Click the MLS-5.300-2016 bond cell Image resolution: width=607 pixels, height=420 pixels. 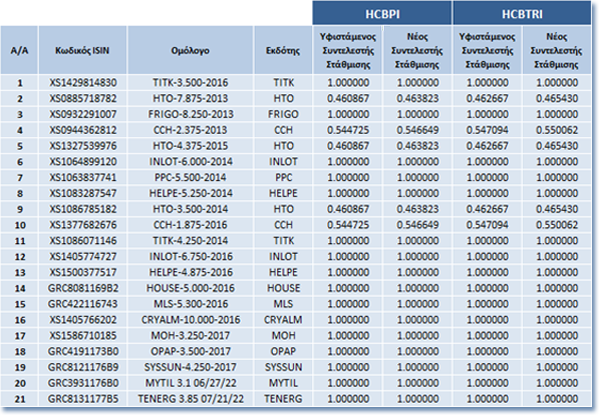[189, 304]
